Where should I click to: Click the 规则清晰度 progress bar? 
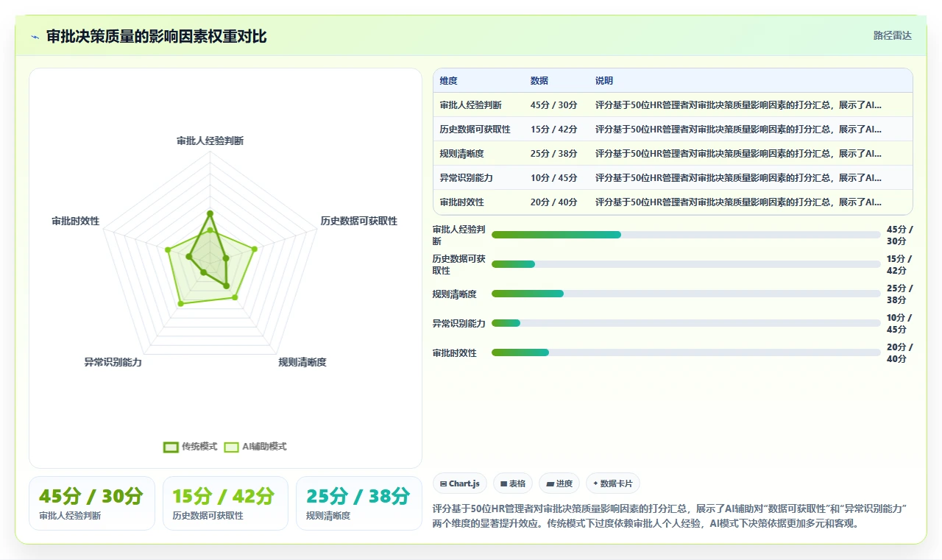pyautogui.click(x=686, y=294)
